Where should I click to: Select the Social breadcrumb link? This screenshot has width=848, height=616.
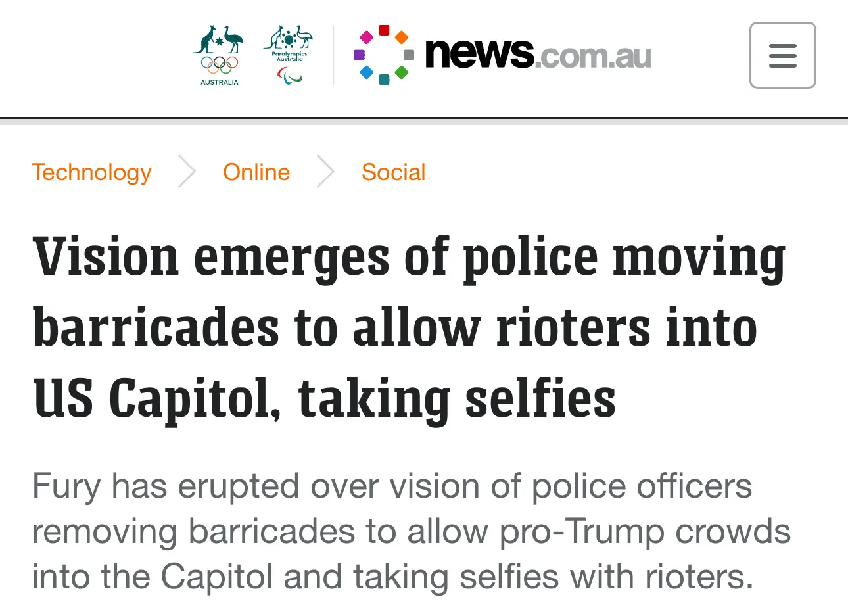coord(393,172)
